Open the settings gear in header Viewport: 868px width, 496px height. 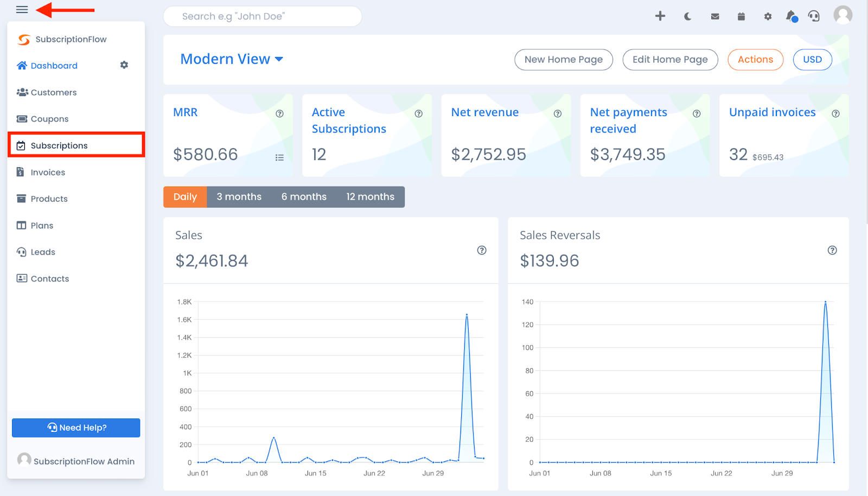(768, 16)
